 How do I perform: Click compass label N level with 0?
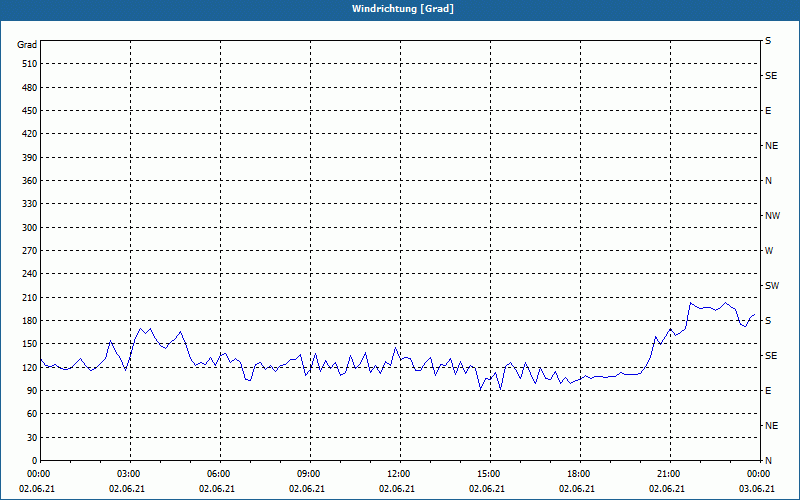(x=768, y=461)
